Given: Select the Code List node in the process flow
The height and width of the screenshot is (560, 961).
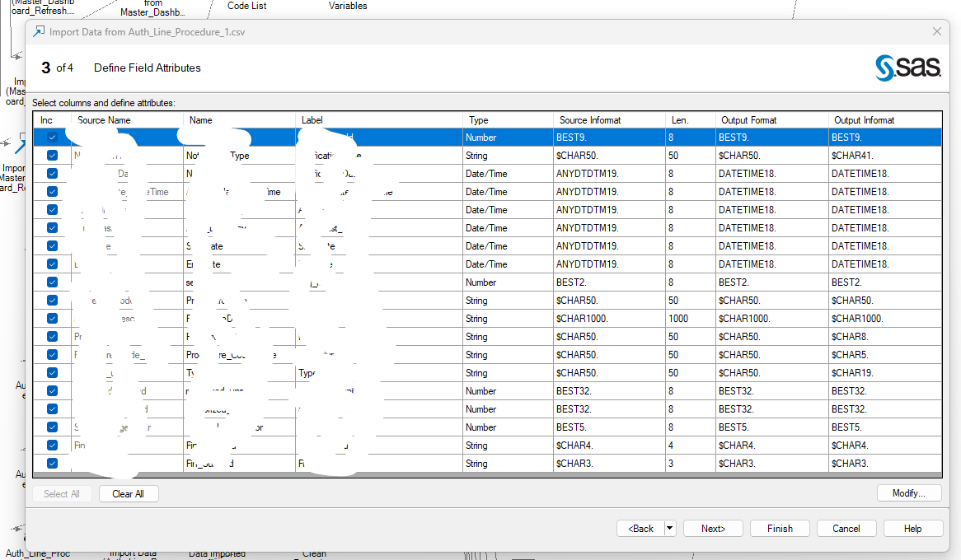Looking at the screenshot, I should (x=246, y=6).
